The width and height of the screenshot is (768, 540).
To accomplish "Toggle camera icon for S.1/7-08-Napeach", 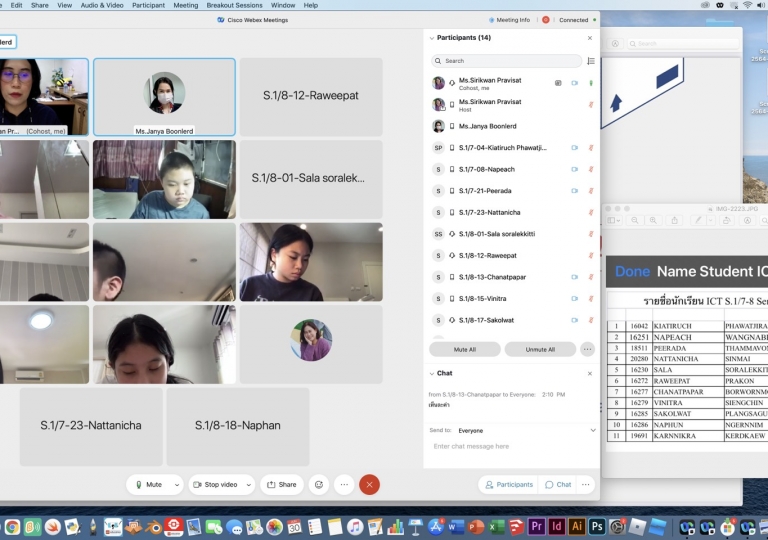I will (575, 169).
